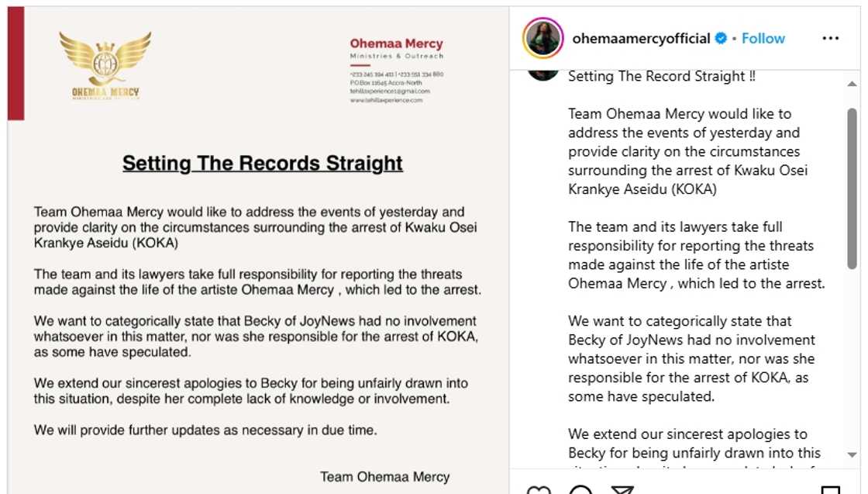Open the ohemaamercyofficial profile via username
The image size is (868, 494).
pyautogui.click(x=643, y=37)
